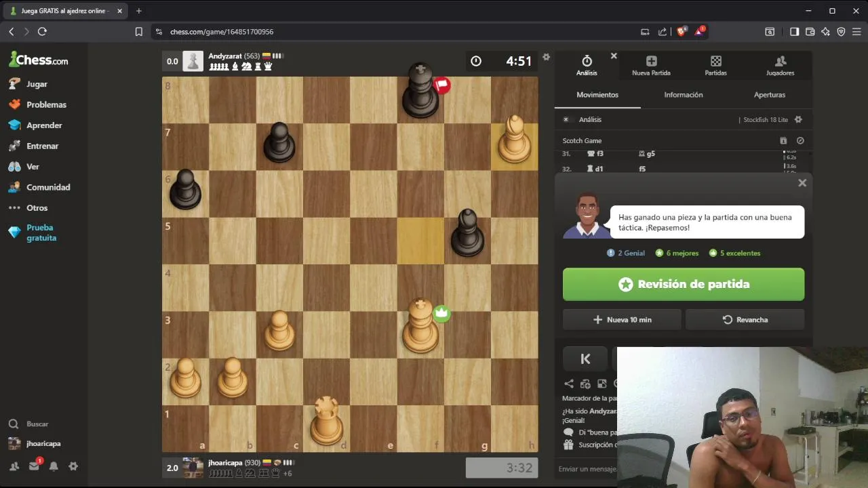
Task: Open the Jugar menu in sidebar
Action: coord(37,84)
